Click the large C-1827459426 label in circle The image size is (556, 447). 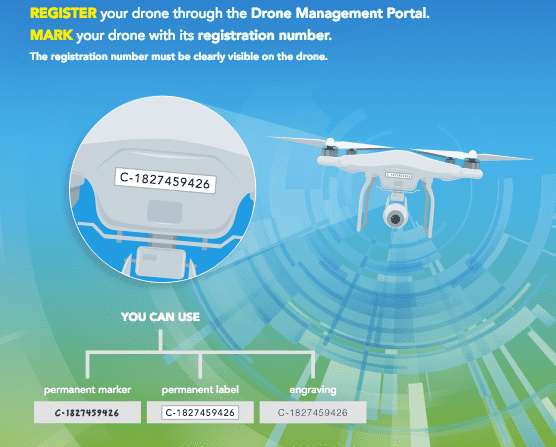tap(165, 181)
